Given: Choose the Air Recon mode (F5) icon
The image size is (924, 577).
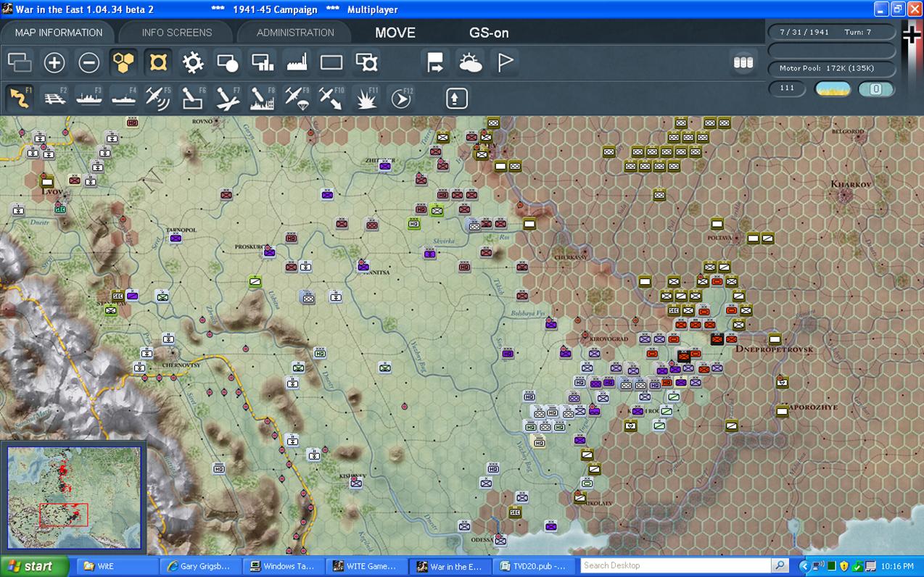Looking at the screenshot, I should coord(158,98).
